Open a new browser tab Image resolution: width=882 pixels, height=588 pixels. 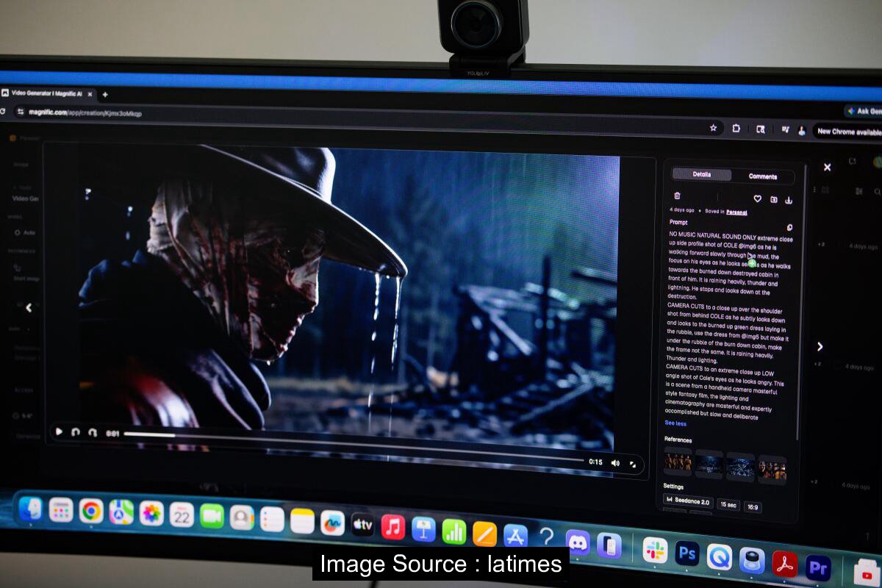click(104, 94)
